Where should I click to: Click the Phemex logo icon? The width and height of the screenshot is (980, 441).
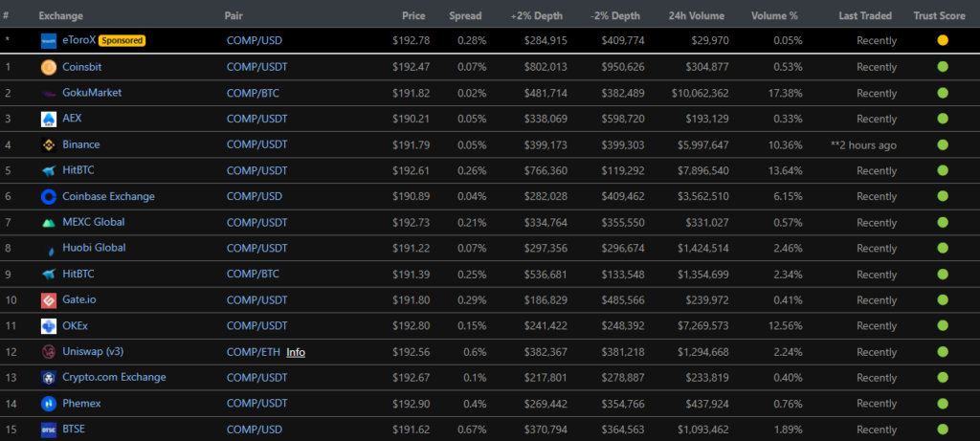[49, 404]
